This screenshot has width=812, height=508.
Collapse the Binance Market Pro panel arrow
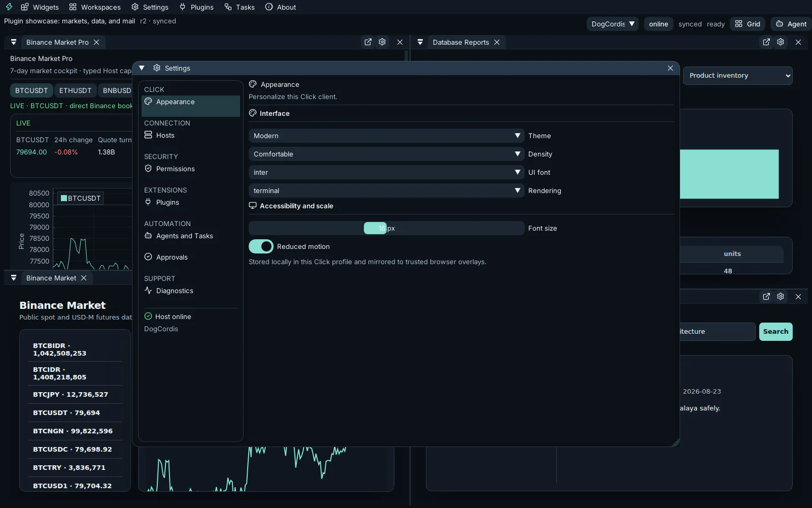pos(14,42)
